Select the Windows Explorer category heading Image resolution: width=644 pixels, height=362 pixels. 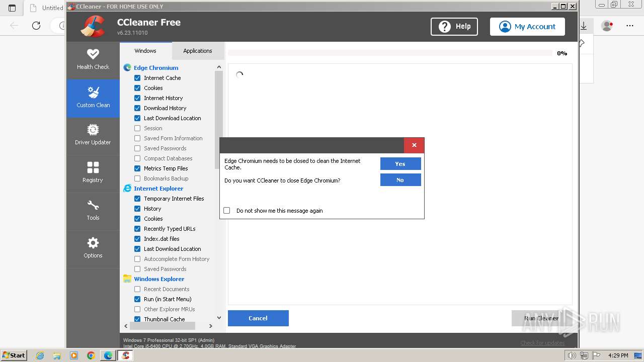point(159,279)
